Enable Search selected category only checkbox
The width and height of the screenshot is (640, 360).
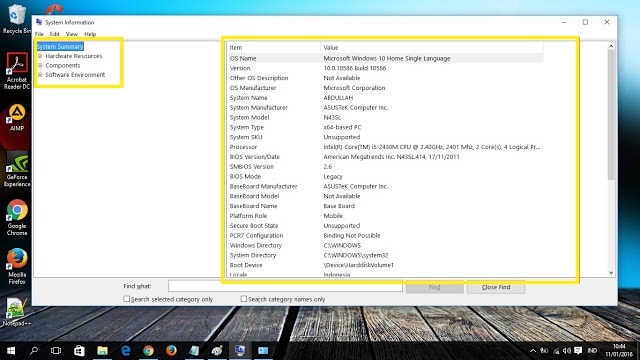pos(127,299)
